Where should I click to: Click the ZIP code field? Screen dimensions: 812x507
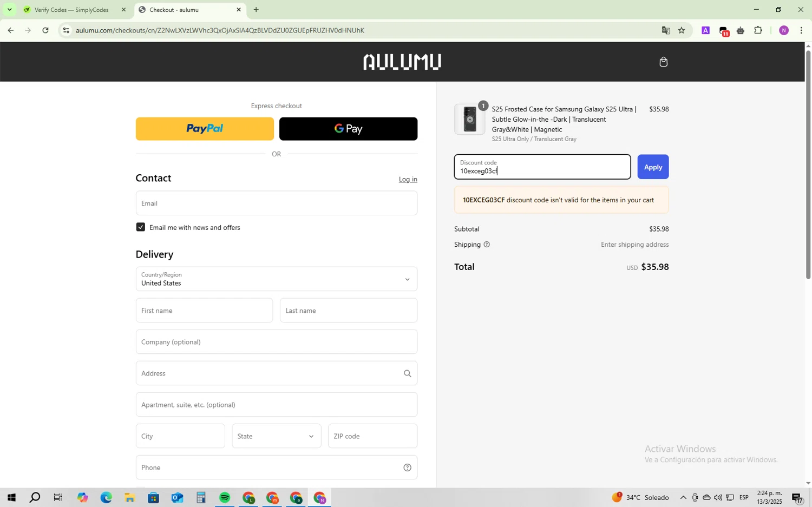click(372, 436)
